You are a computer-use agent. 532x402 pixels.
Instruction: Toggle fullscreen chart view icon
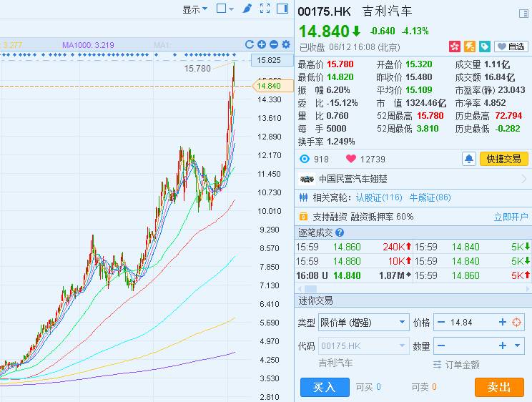(x=265, y=9)
